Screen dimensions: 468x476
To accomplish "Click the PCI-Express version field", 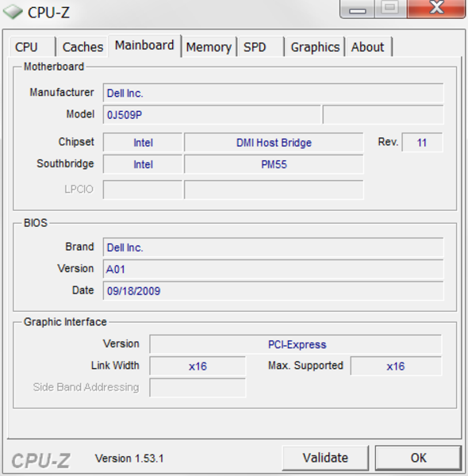I will coord(296,344).
